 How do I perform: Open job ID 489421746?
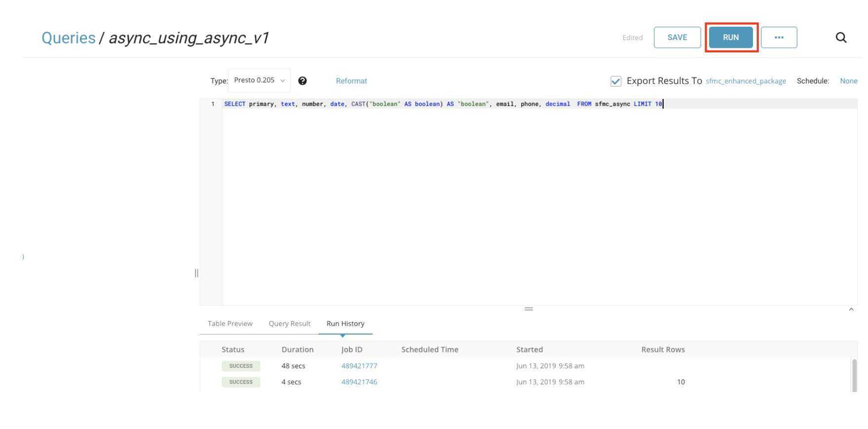pos(359,382)
